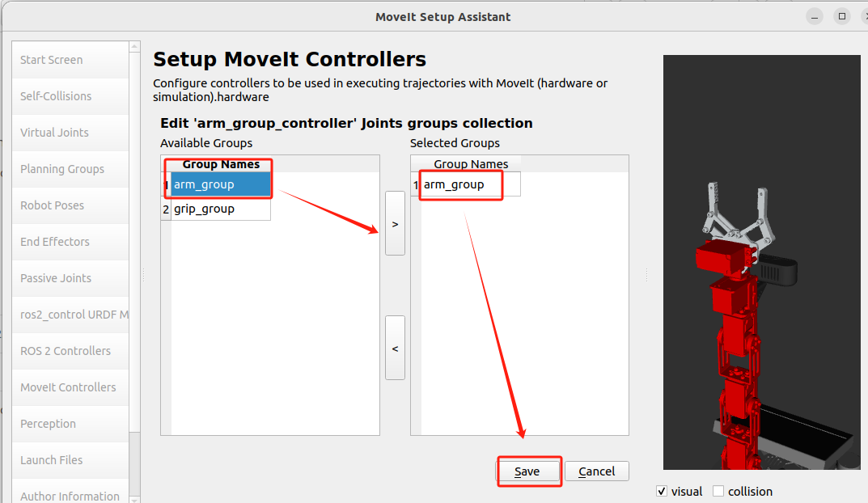Open the Virtual Joints step
This screenshot has height=503, width=868.
coord(70,133)
